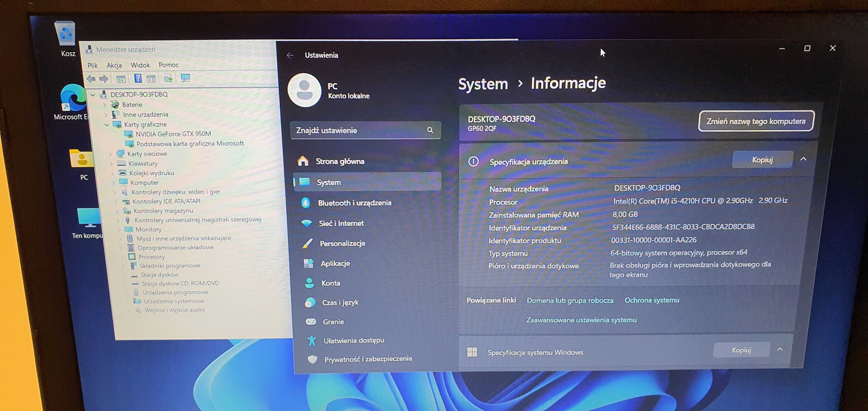Select the Monitory tree item
868x411 pixels.
pos(148,229)
